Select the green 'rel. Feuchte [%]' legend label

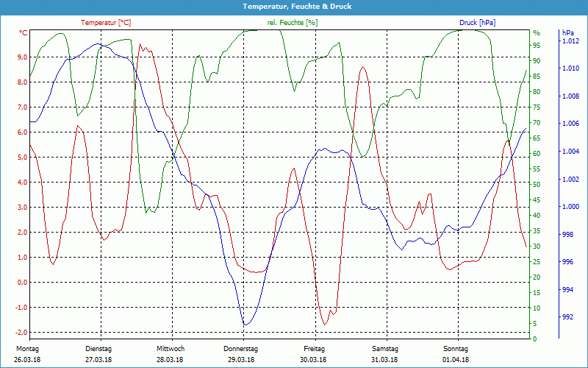pyautogui.click(x=292, y=23)
